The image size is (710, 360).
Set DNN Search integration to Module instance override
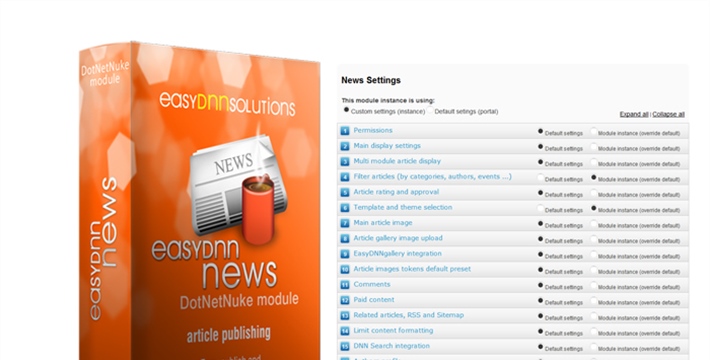594,347
